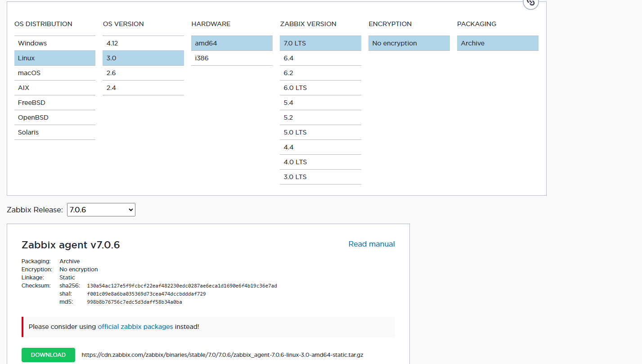
Task: Open the Zabbix Release dropdown
Action: (x=101, y=210)
